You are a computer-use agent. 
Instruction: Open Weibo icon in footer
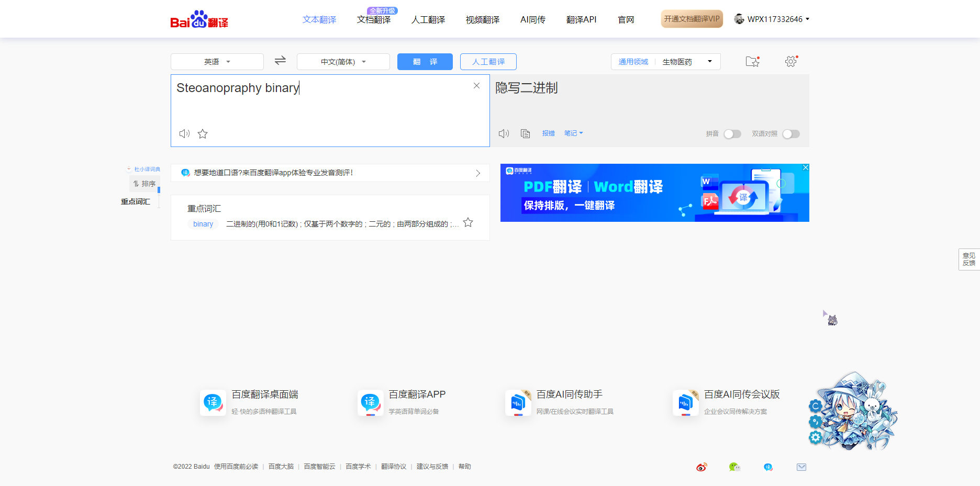pos(701,467)
